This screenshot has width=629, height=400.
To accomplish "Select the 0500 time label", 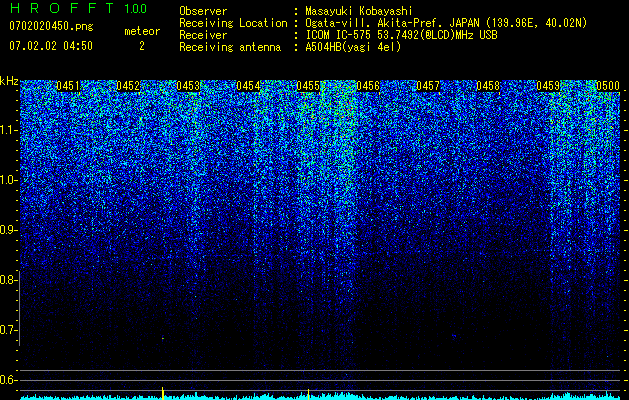I will pos(608,86).
